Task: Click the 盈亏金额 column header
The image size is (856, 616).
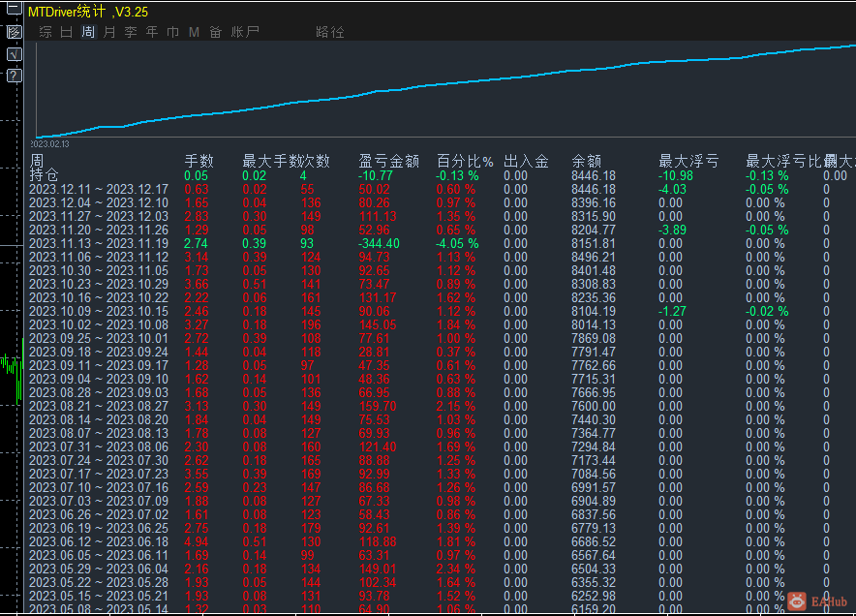Action: pos(388,161)
